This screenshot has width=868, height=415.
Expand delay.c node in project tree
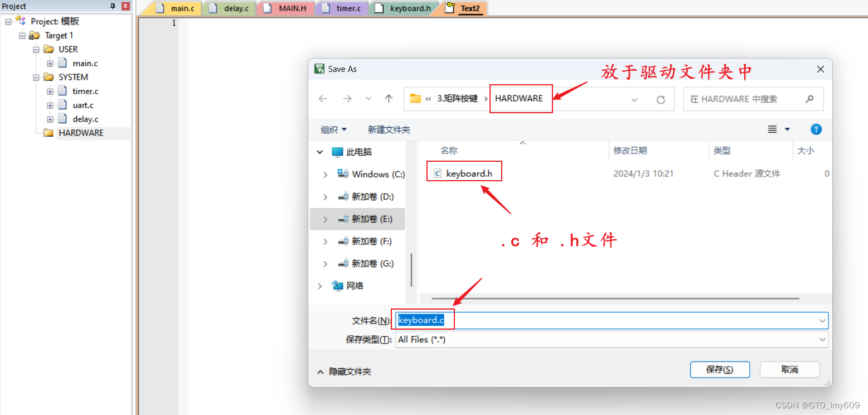(x=50, y=119)
